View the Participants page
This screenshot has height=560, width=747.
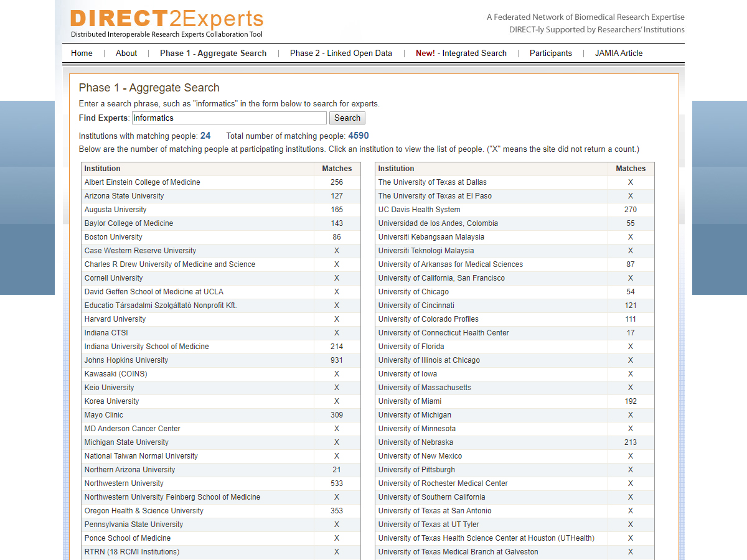click(550, 54)
